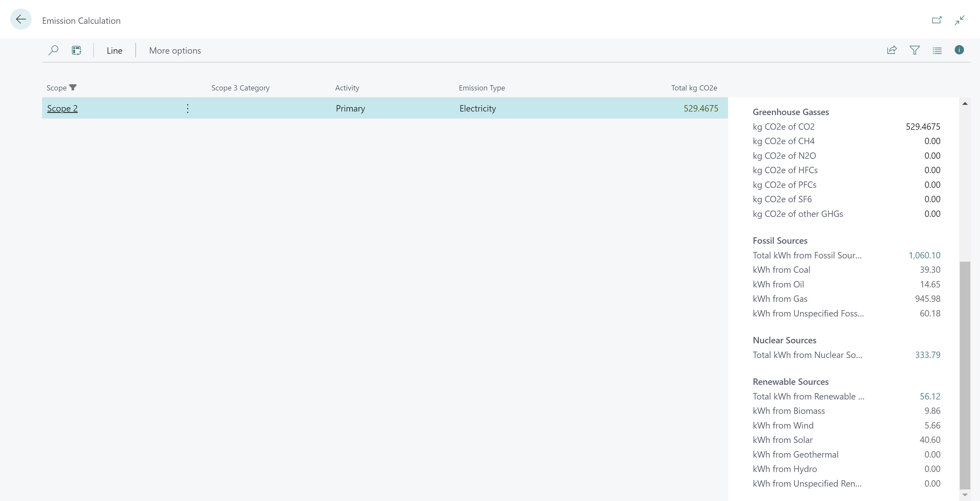The width and height of the screenshot is (980, 501).
Task: Sort by Scope 3 Category column header
Action: click(240, 88)
